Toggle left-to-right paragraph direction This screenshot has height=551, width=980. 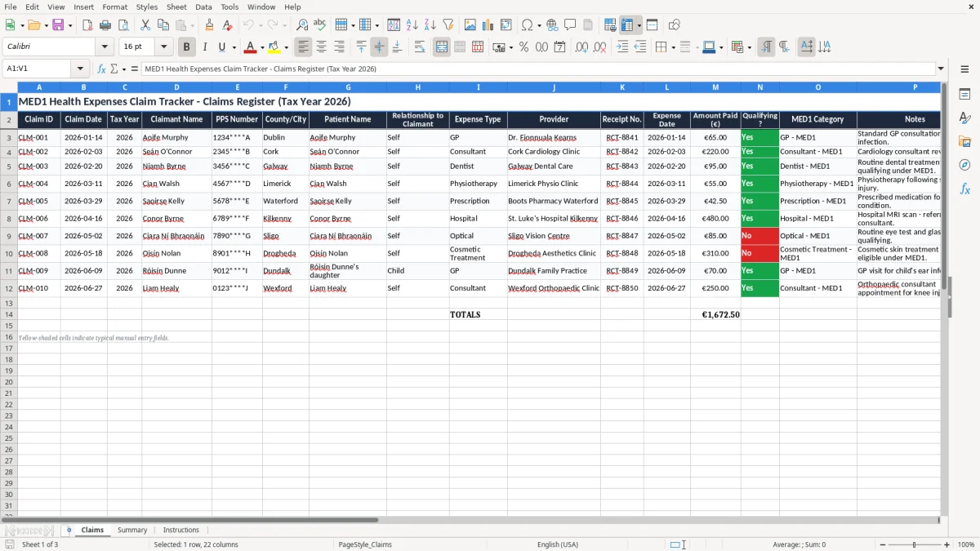(766, 47)
